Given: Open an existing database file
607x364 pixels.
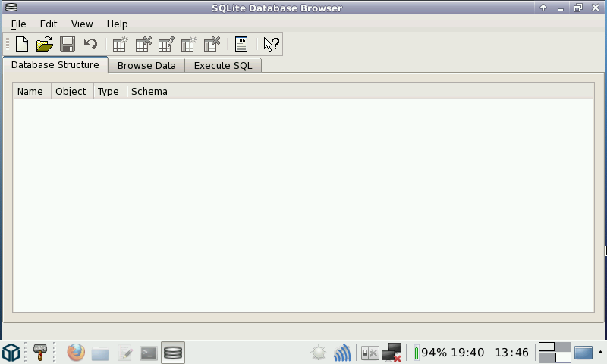Looking at the screenshot, I should click(45, 44).
